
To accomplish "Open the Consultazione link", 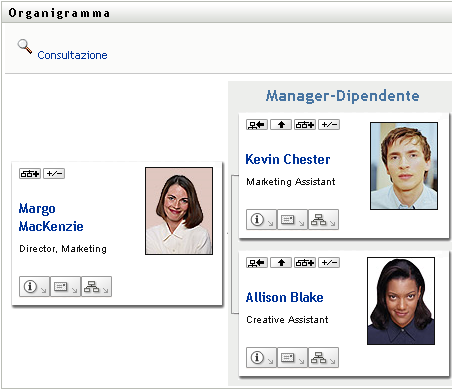I will pyautogui.click(x=72, y=55).
